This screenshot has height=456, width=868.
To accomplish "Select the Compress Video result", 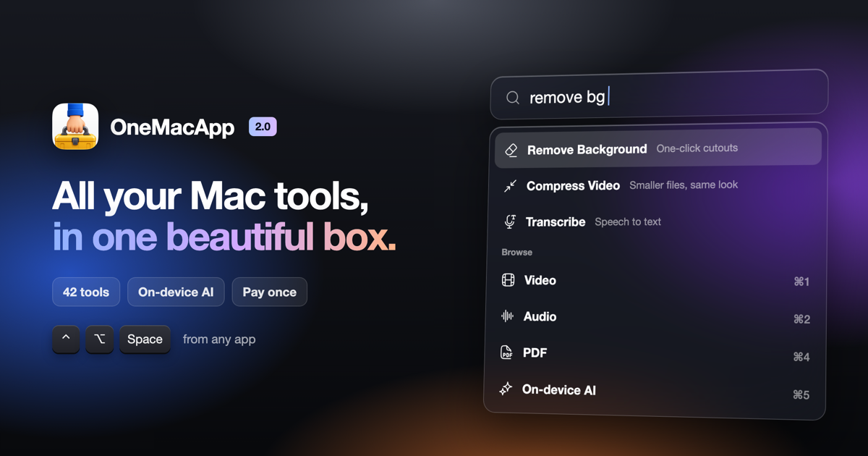I will (x=658, y=185).
